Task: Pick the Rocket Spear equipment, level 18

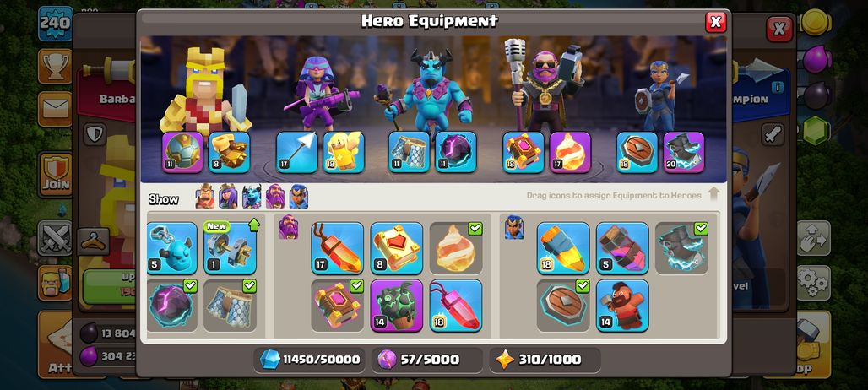Action: 563,248
